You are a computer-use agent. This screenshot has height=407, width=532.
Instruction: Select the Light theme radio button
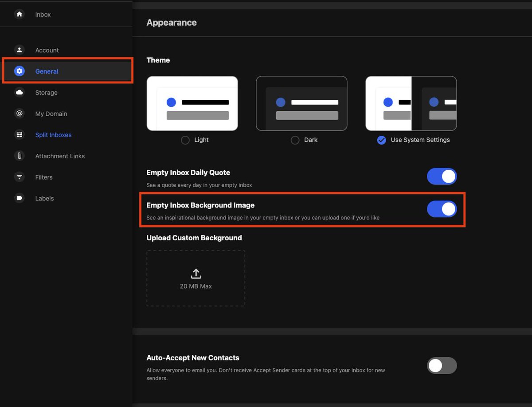(x=185, y=140)
